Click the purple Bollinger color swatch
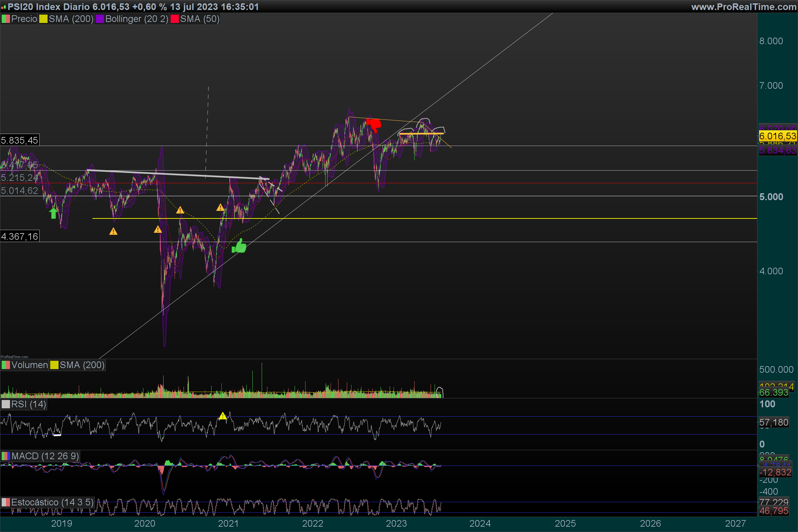Screen dimensions: 798x532 [100, 19]
